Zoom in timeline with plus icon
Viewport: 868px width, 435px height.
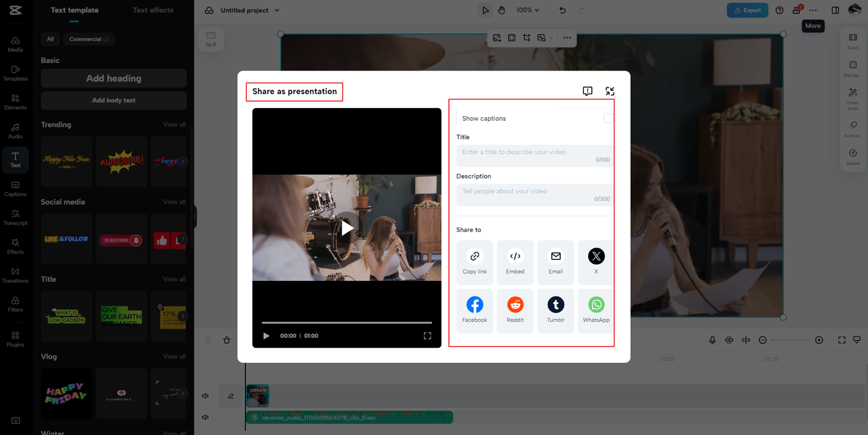coord(819,340)
